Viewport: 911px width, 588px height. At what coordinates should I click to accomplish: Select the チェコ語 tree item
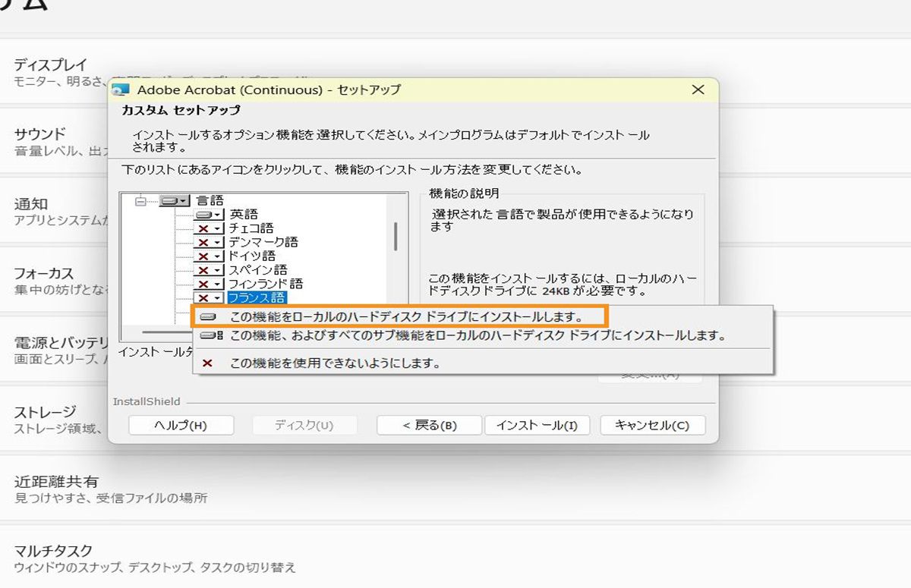(x=251, y=228)
